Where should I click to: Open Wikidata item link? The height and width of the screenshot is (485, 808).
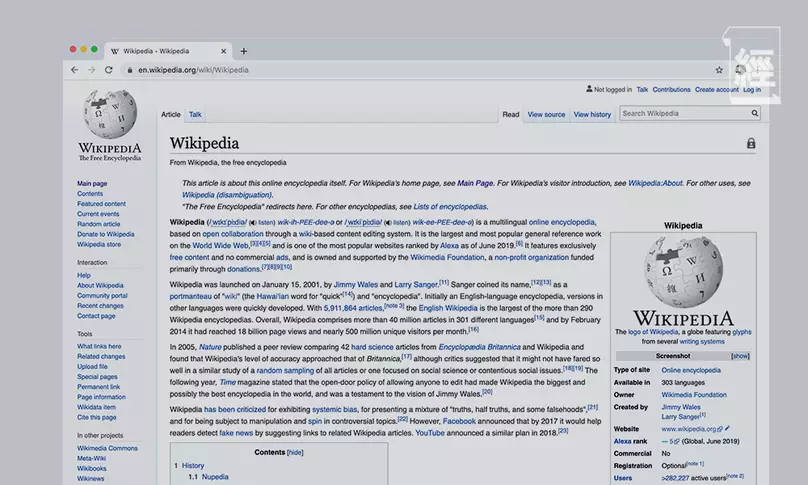click(96, 407)
